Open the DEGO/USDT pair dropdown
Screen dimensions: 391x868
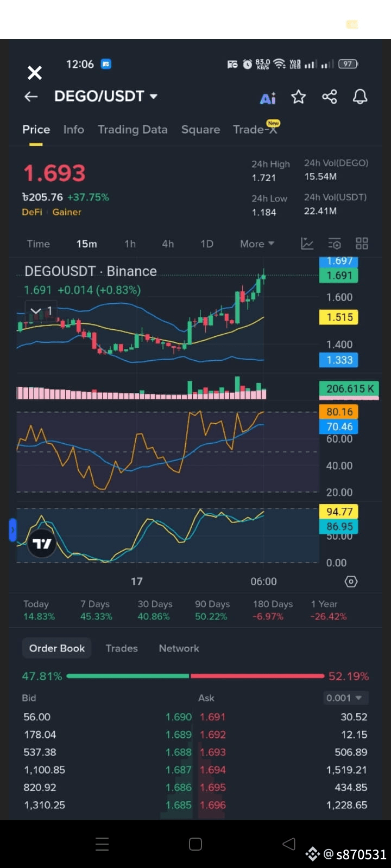(106, 96)
